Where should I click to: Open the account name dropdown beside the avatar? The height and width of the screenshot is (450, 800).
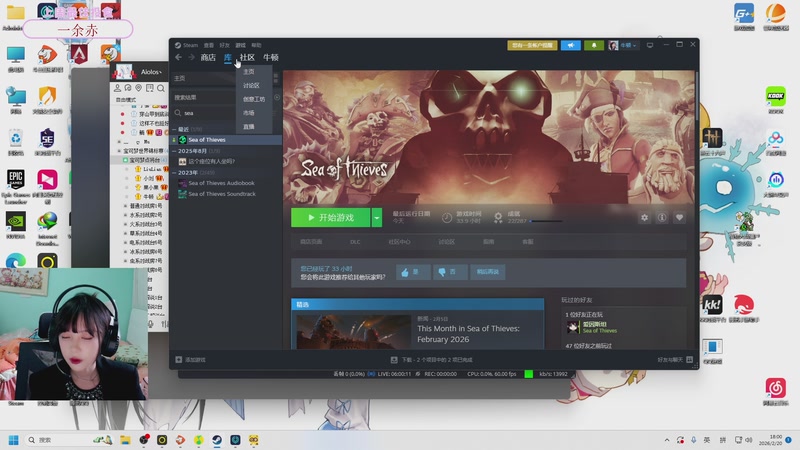coord(629,45)
